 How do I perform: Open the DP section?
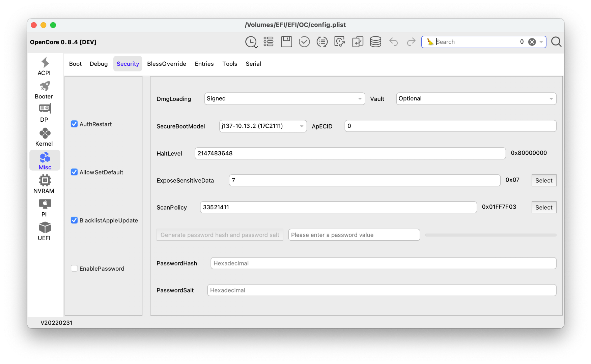[44, 114]
